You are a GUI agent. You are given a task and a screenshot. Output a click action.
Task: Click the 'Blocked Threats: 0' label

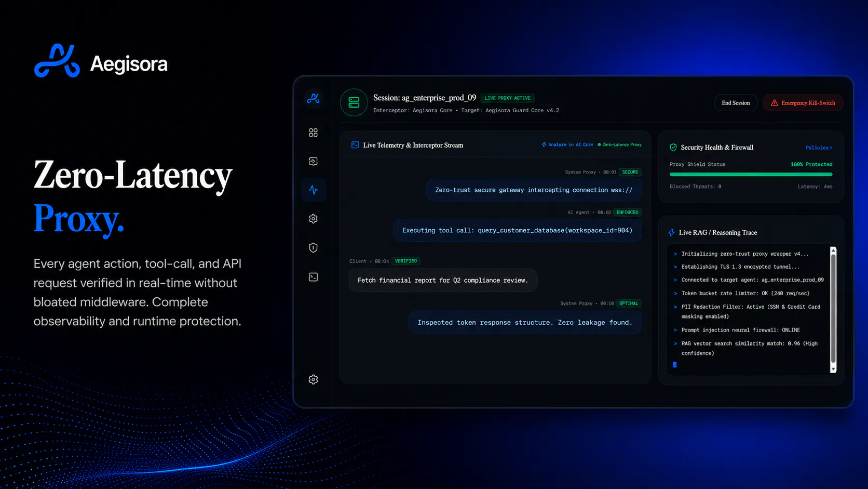[x=695, y=187]
